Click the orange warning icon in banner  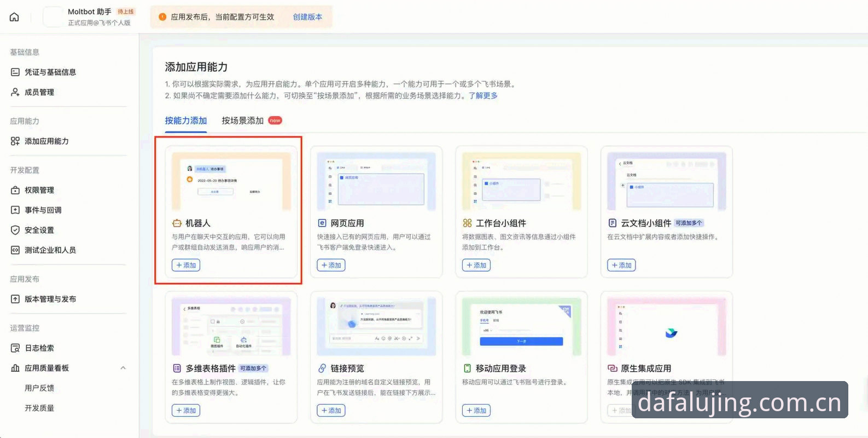coord(162,17)
